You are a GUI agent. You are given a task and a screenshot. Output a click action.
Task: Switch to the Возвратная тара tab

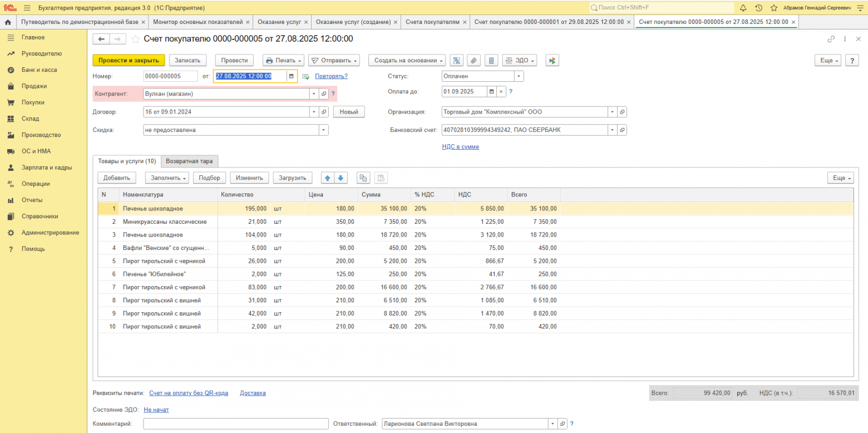coord(189,161)
